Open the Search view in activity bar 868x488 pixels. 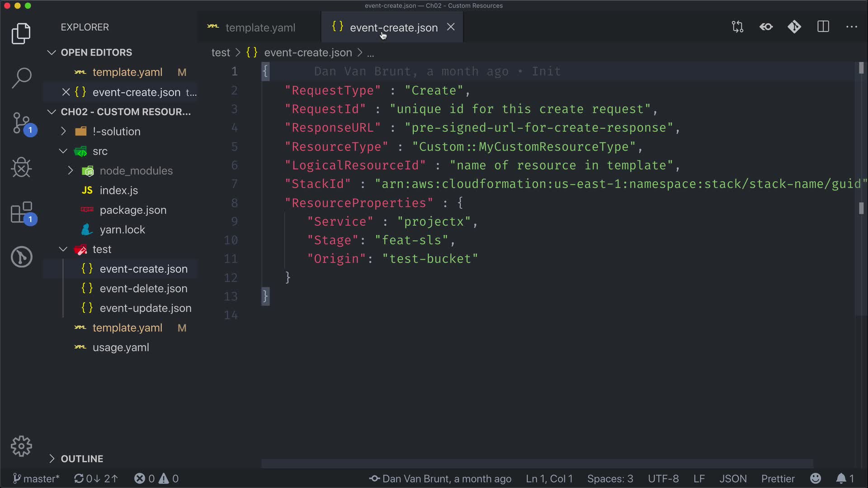pyautogui.click(x=21, y=78)
